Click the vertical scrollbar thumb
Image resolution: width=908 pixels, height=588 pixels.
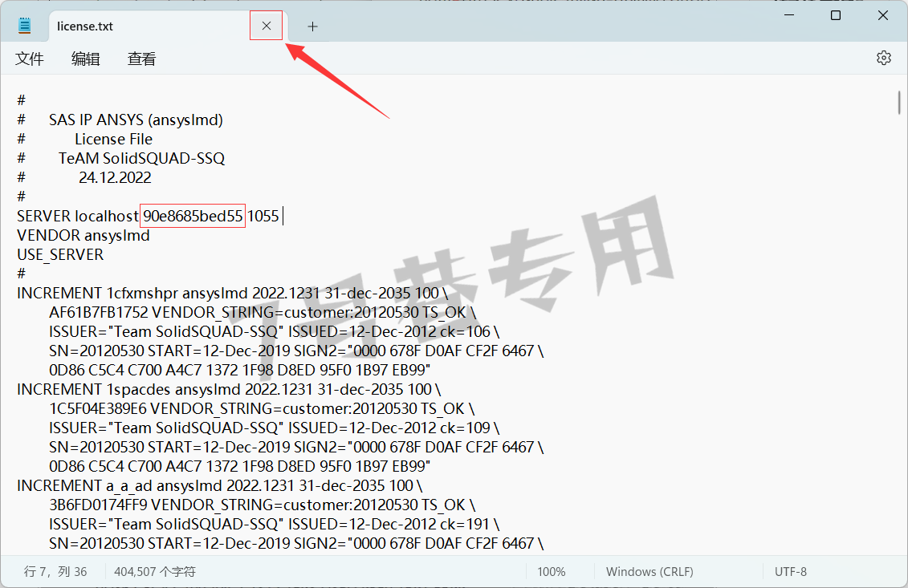click(898, 103)
